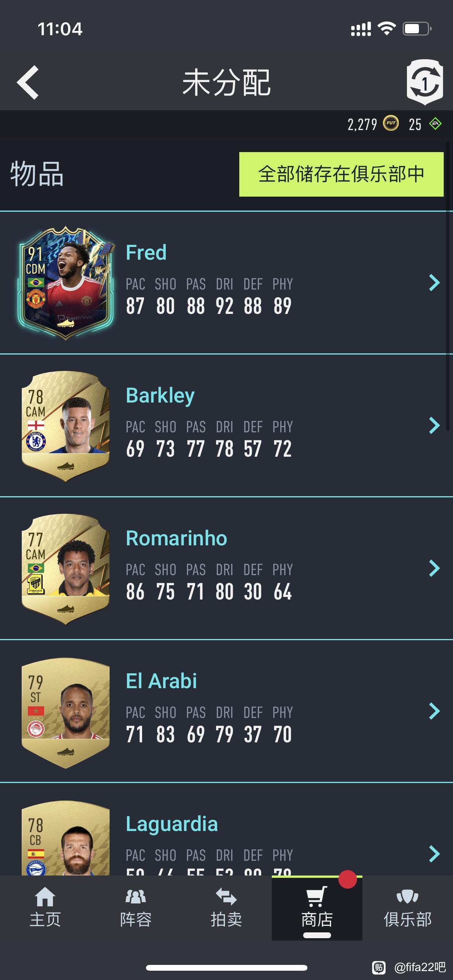This screenshot has height=980, width=453.
Task: Click 全部储存在俱乐部中 button
Action: (x=341, y=174)
